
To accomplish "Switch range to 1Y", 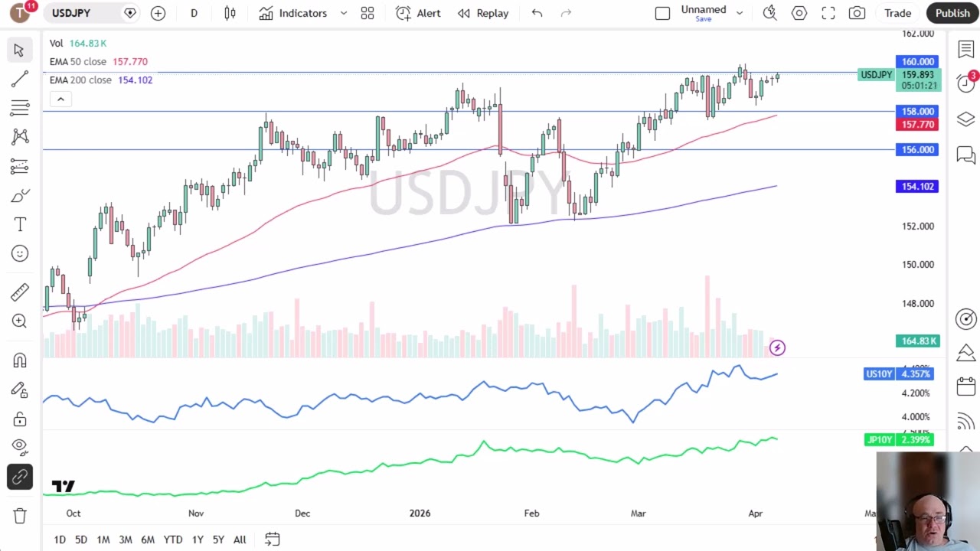I will 198,540.
